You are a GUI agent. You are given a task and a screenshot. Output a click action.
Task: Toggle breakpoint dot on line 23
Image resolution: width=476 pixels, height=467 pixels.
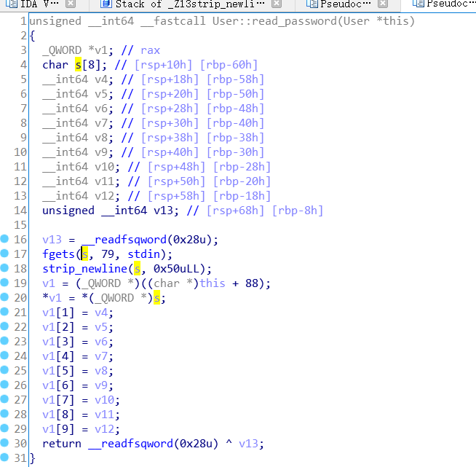coord(4,341)
